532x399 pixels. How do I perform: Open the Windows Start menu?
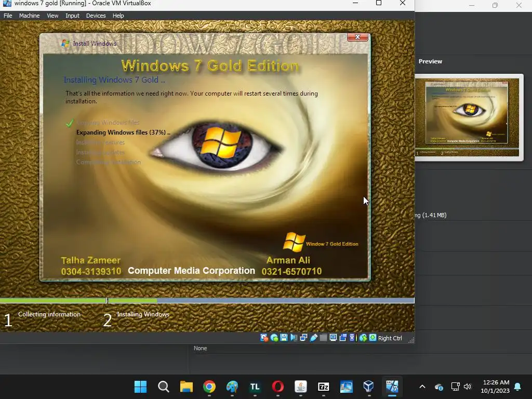coord(140,387)
